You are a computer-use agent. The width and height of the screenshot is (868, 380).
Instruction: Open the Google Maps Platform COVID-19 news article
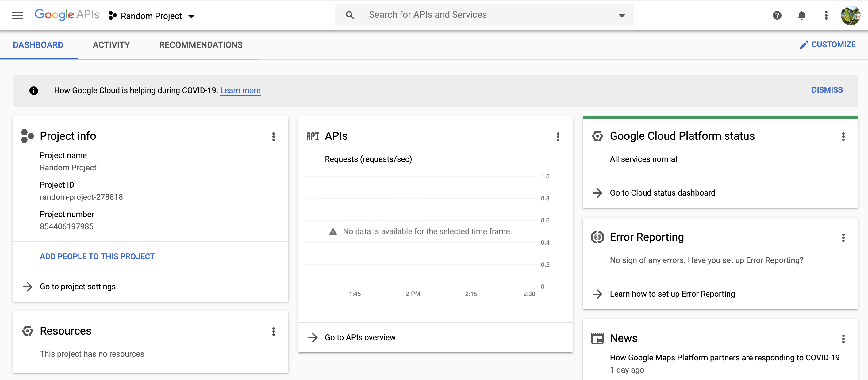(724, 357)
